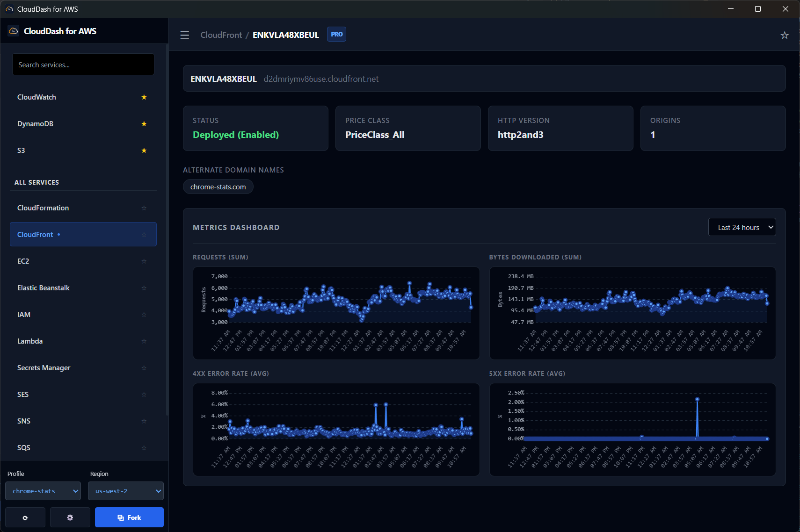The width and height of the screenshot is (800, 532).
Task: Unfavorite S3 by clicking its gold star
Action: [x=144, y=151]
